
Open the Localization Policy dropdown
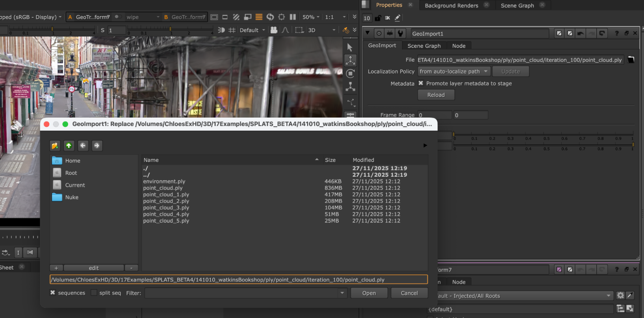453,72
